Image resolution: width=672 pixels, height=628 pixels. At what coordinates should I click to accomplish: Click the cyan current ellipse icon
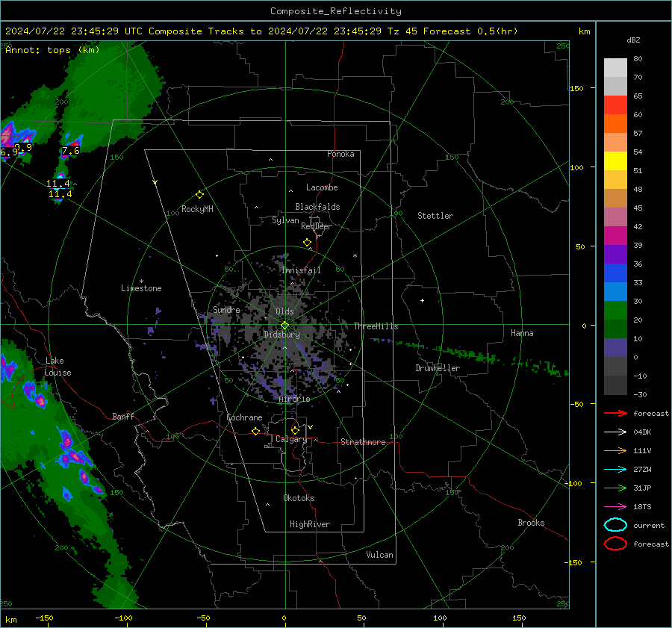coord(615,525)
